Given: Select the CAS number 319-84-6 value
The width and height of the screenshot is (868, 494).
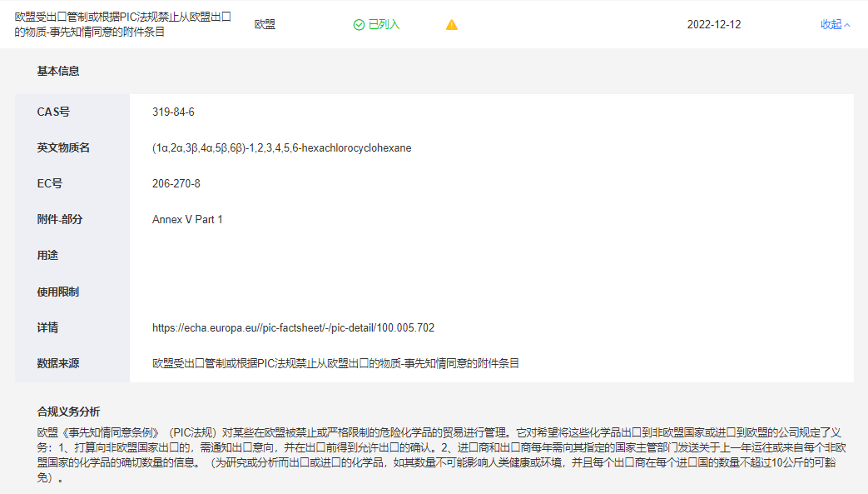Looking at the screenshot, I should pyautogui.click(x=173, y=112).
